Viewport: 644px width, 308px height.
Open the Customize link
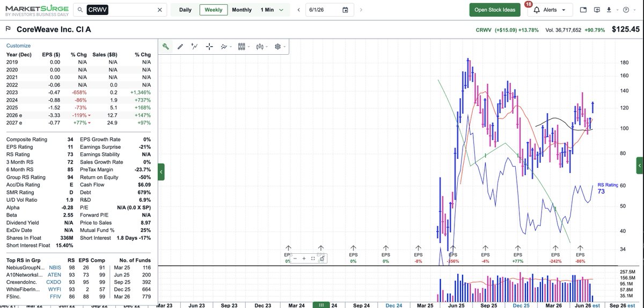18,46
